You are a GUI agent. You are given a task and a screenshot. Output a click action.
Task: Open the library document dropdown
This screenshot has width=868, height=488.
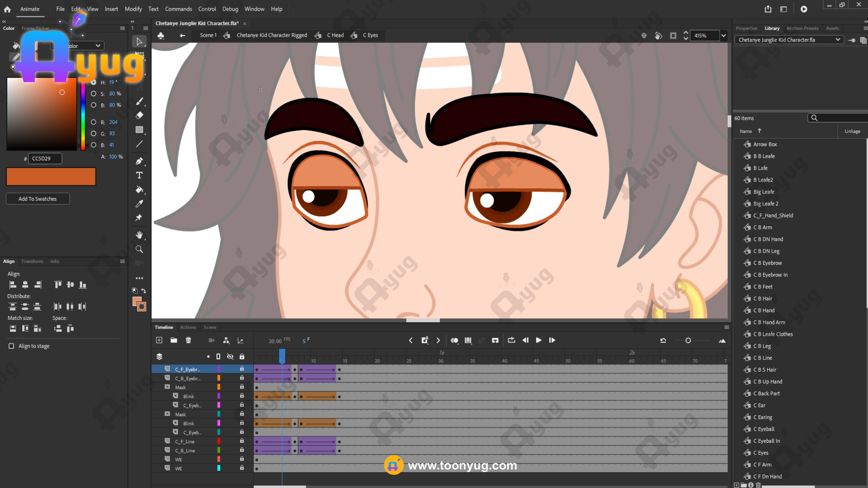click(x=838, y=40)
